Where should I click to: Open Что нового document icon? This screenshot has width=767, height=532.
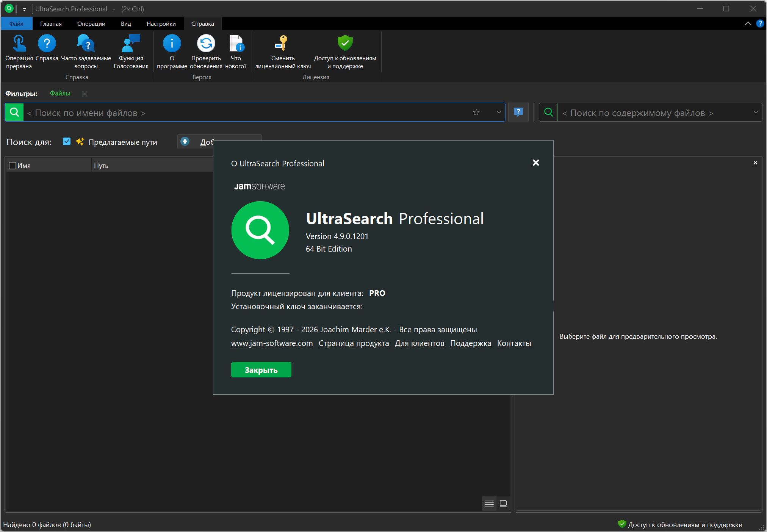click(x=236, y=44)
